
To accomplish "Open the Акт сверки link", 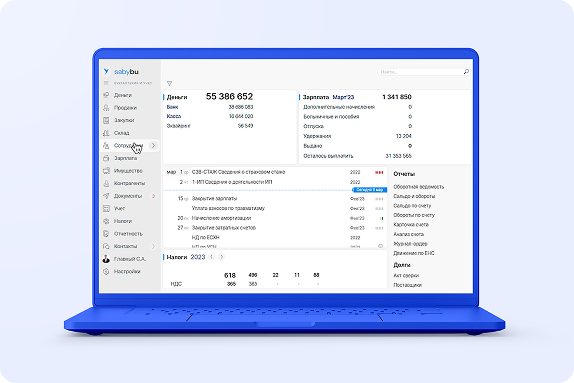I will (x=406, y=275).
